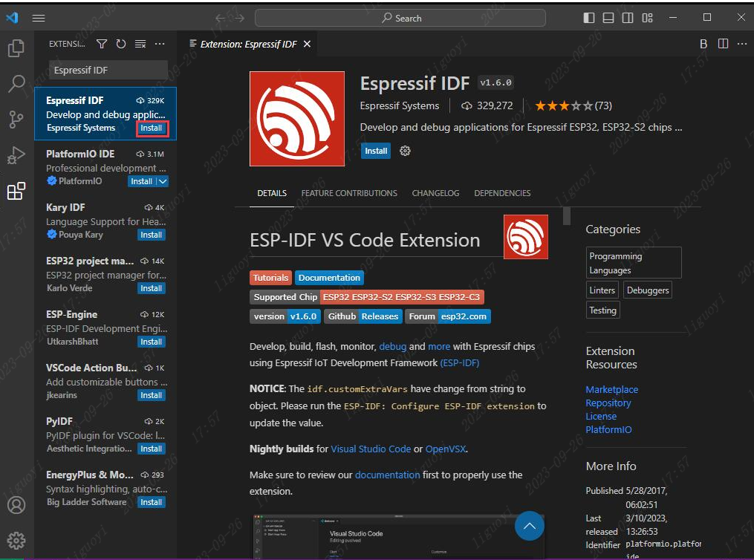Image resolution: width=754 pixels, height=560 pixels.
Task: Select the Testing category tag
Action: point(603,310)
